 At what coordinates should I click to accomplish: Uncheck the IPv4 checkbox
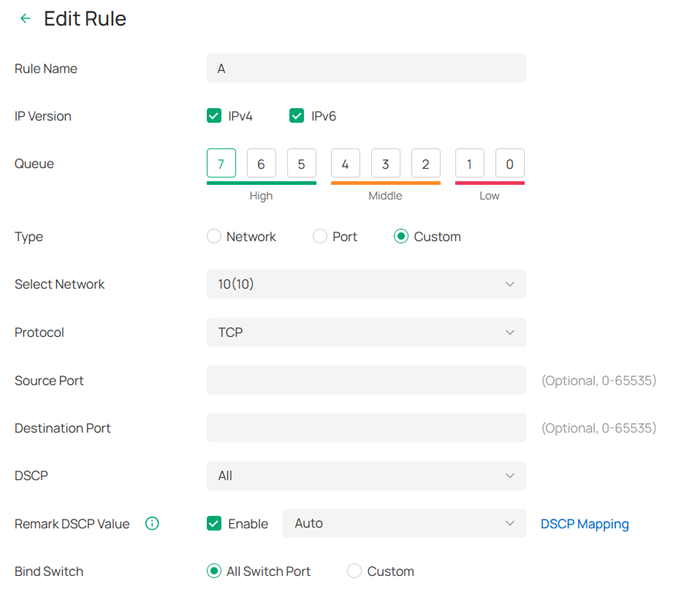214,116
